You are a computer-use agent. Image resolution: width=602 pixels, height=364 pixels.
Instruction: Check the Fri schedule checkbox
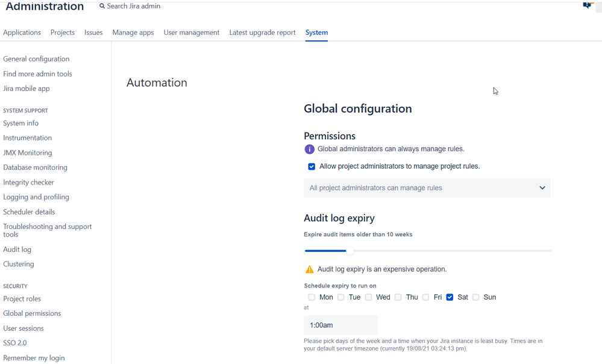point(426,297)
